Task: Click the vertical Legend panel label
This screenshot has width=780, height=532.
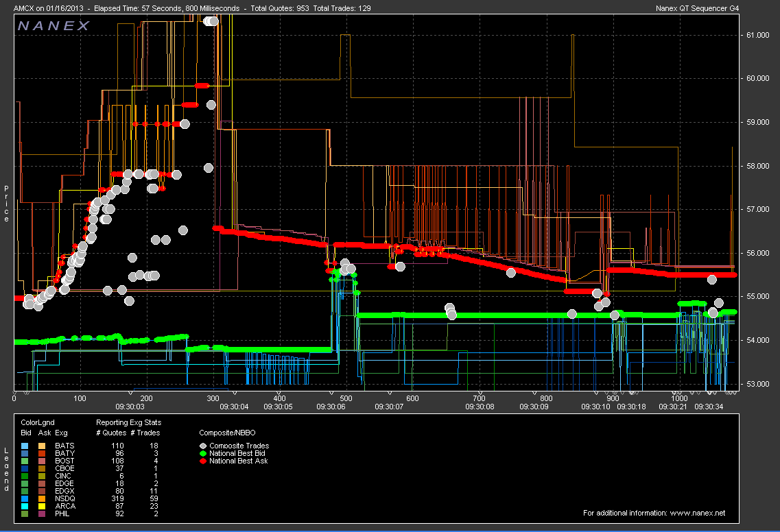Action: pos(7,469)
